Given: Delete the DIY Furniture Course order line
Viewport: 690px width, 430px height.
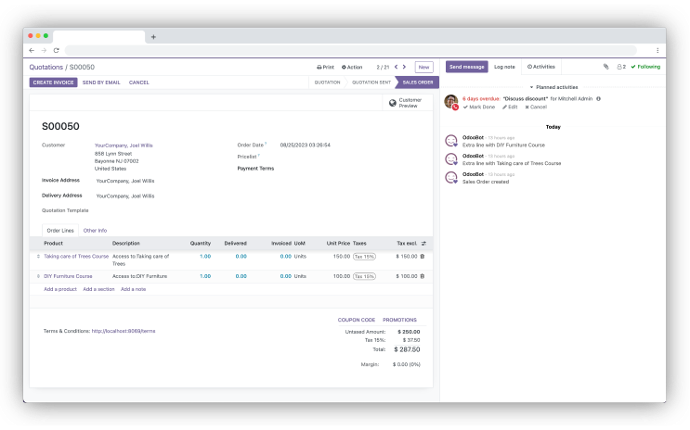Looking at the screenshot, I should click(422, 276).
